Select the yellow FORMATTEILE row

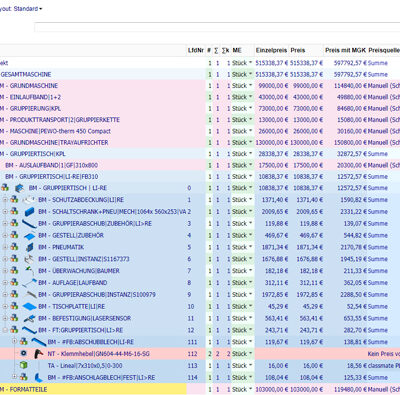coord(200,389)
